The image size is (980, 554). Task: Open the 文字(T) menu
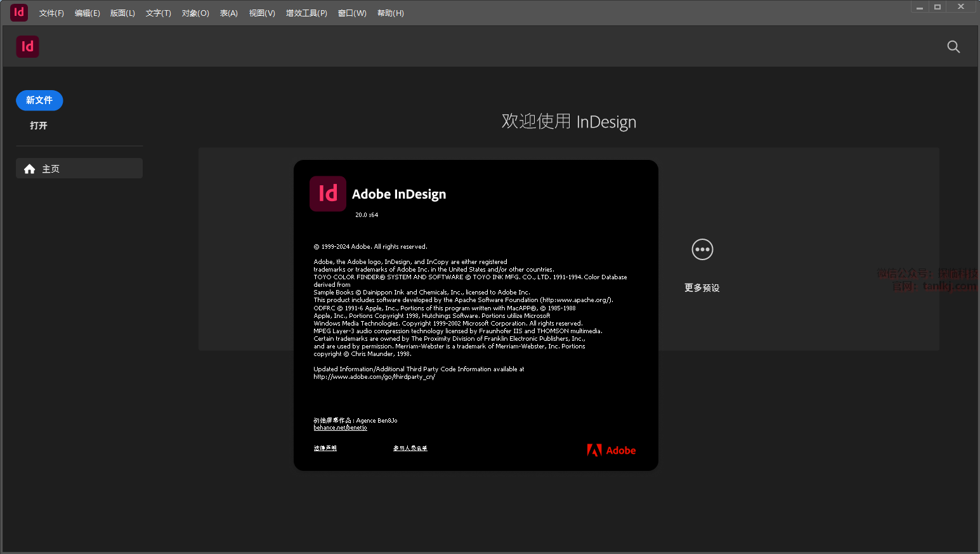pyautogui.click(x=158, y=13)
